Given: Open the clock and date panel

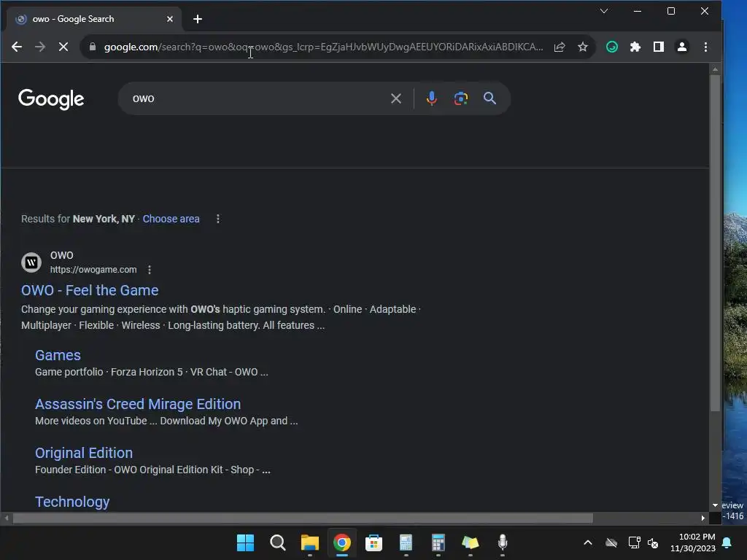Looking at the screenshot, I should (693, 542).
